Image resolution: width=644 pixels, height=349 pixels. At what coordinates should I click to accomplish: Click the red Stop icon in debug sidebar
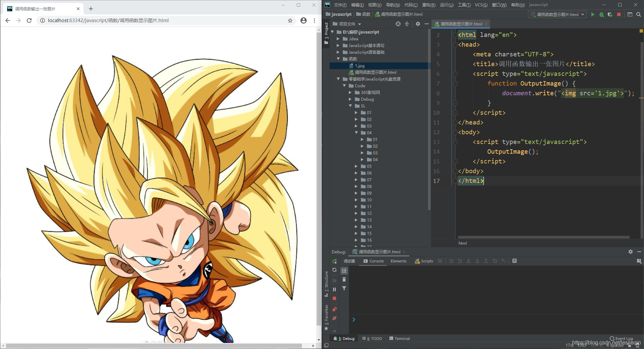pyautogui.click(x=334, y=298)
